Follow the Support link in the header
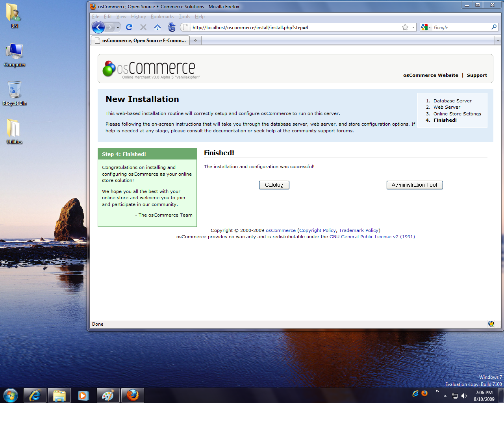 (476, 75)
